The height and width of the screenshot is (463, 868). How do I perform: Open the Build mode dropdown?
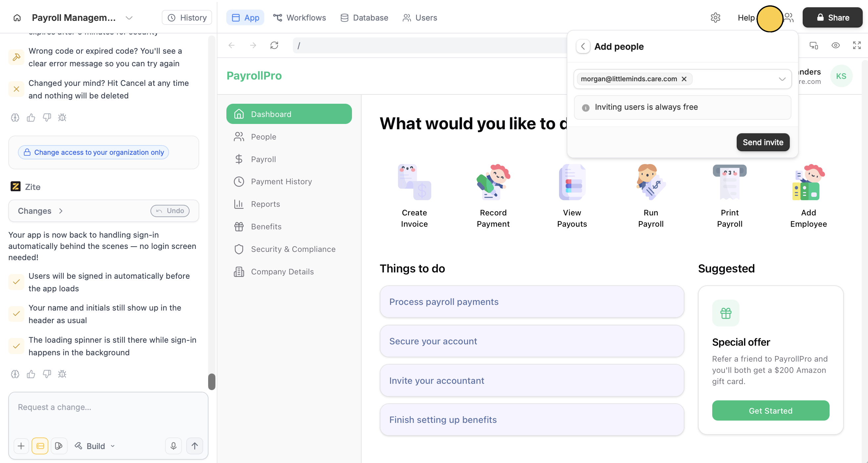point(95,446)
